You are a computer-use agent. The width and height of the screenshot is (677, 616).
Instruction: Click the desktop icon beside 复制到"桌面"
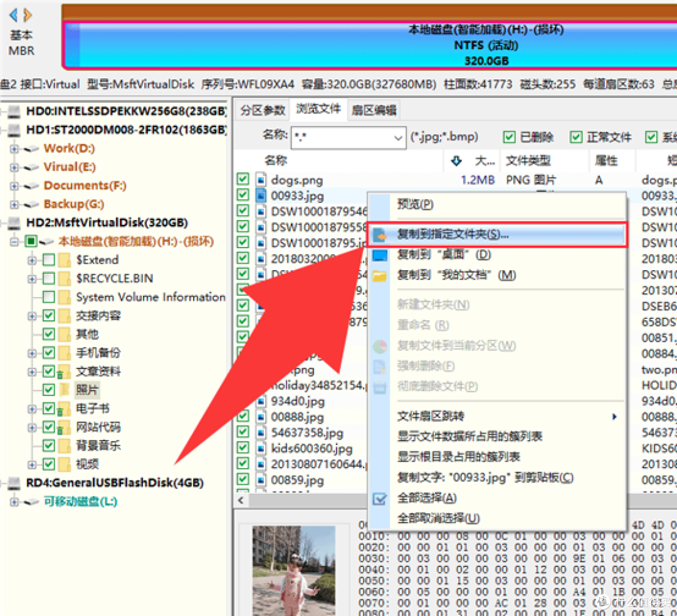pos(380,255)
